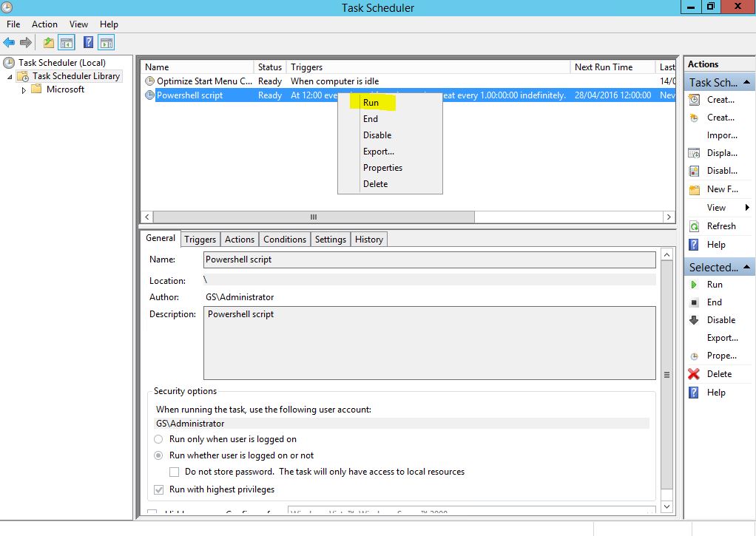Click green Run arrow in Selected Item
Viewport: 756px width, 536px height.
click(x=694, y=285)
